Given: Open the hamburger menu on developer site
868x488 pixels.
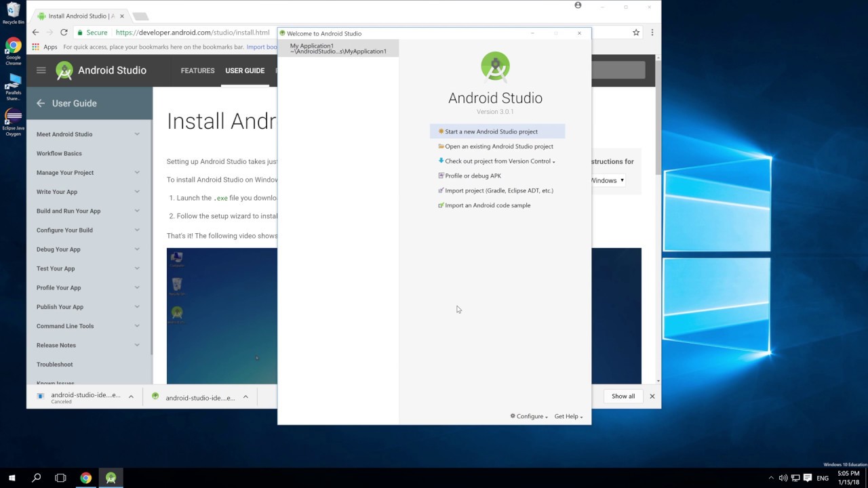Looking at the screenshot, I should pos(41,70).
